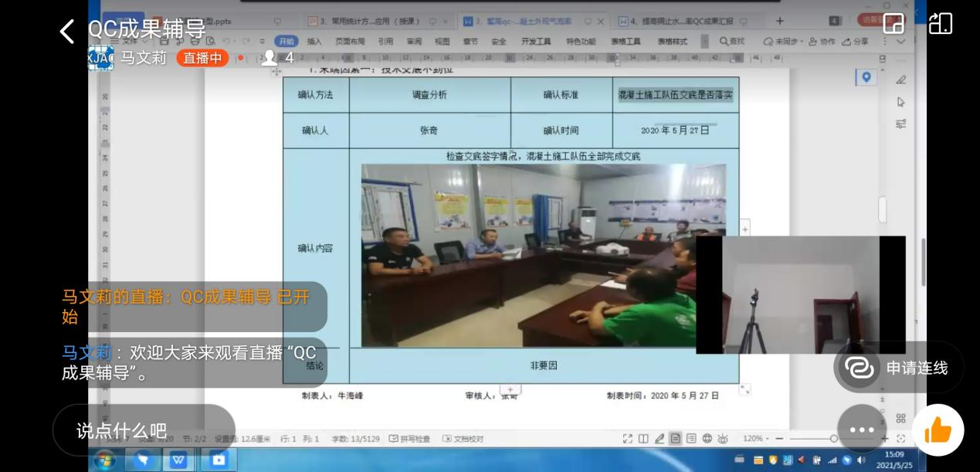
Task: Click the zoom slider handle
Action: tap(834, 439)
